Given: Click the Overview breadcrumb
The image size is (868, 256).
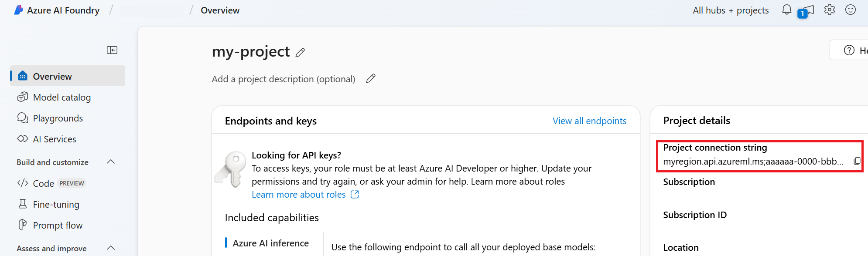Looking at the screenshot, I should (x=220, y=10).
